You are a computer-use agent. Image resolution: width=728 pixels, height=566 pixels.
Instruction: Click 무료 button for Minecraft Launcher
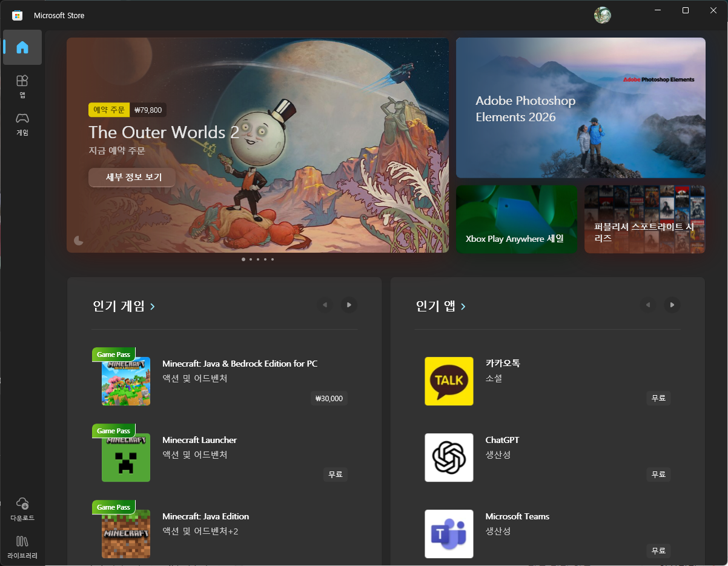(x=336, y=474)
